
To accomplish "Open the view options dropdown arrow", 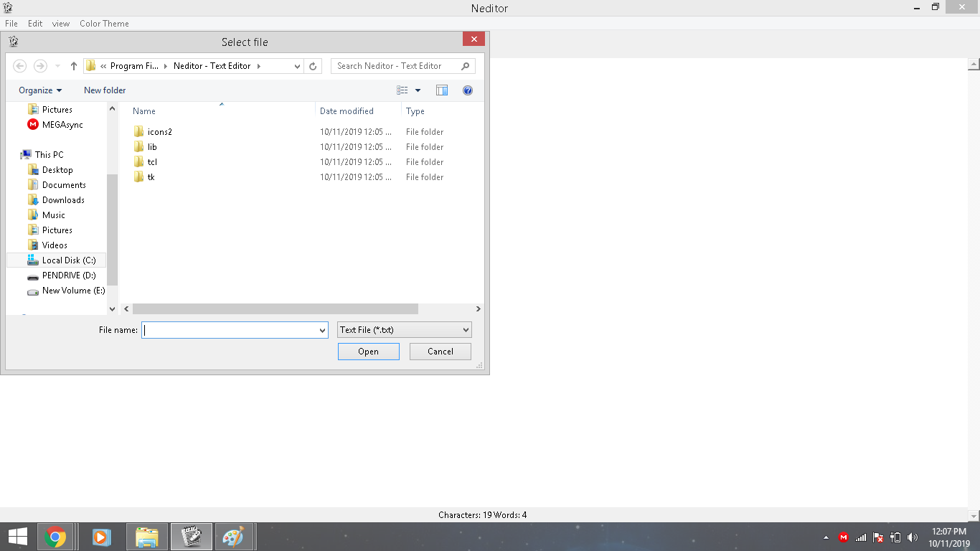I will point(418,90).
